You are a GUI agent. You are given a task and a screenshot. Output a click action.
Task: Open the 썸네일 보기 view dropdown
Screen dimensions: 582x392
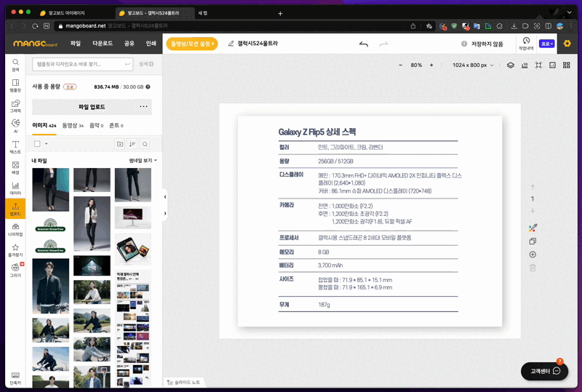(143, 160)
